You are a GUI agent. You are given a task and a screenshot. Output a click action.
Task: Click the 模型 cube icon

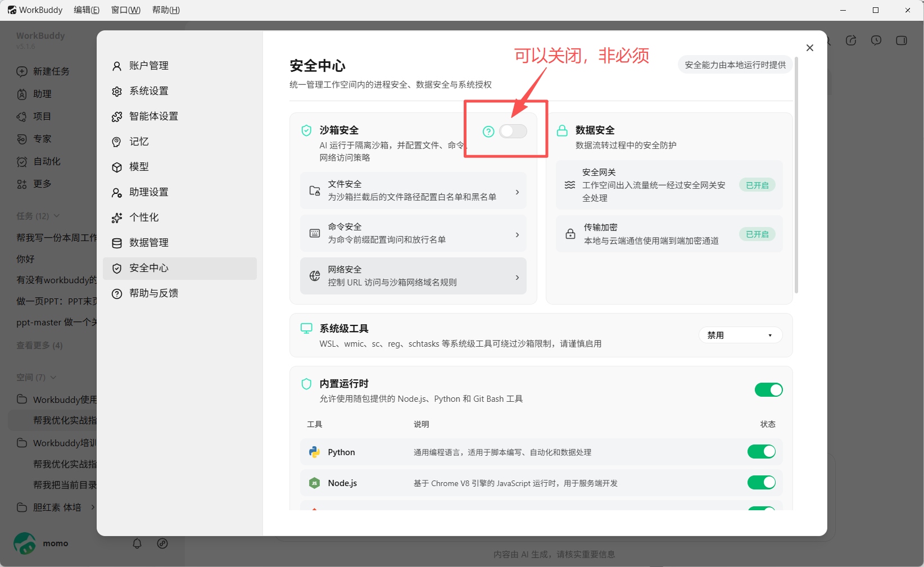tap(117, 167)
